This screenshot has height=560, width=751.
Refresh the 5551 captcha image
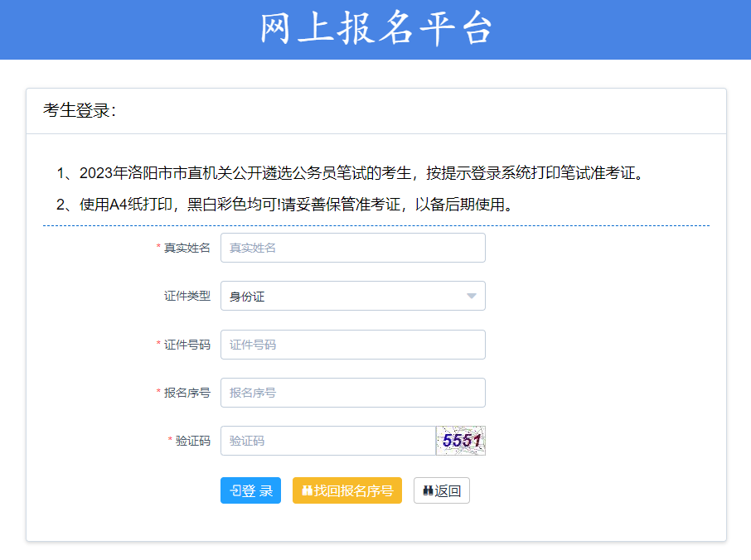461,441
